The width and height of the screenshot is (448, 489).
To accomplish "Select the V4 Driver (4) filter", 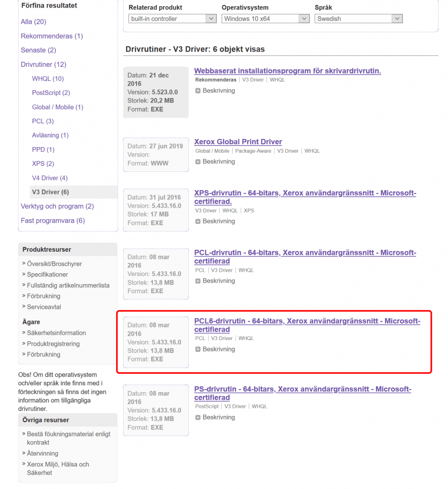I will click(x=50, y=178).
